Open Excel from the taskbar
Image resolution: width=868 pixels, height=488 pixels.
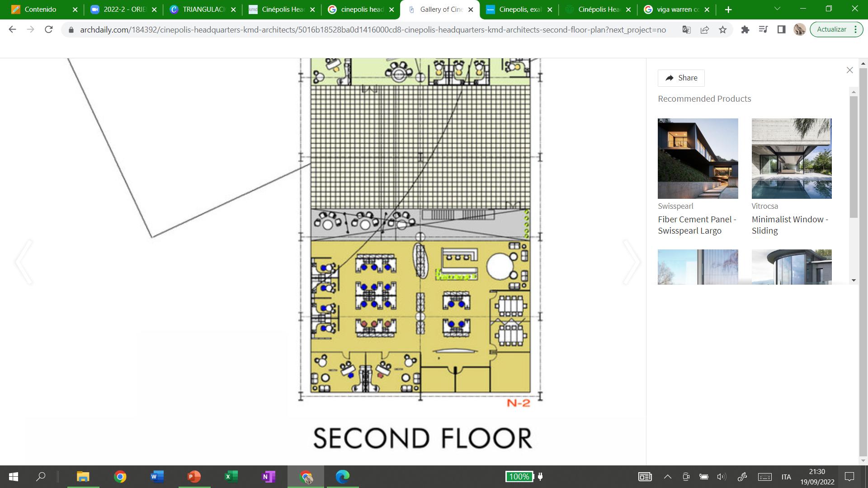coord(231,476)
